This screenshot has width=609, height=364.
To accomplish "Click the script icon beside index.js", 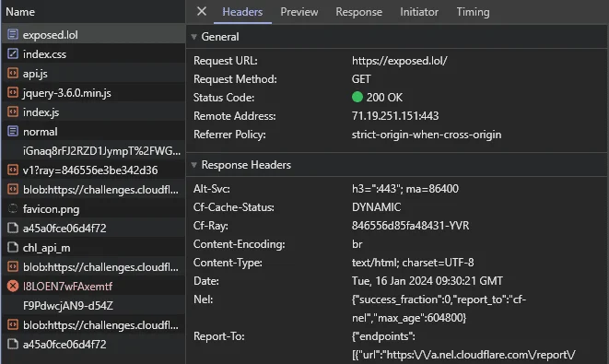I will 13,112.
